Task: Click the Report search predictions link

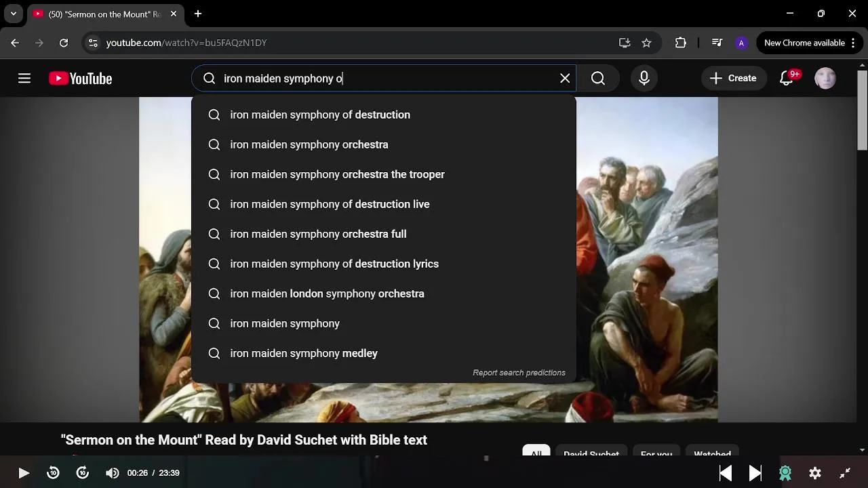Action: 519,373
